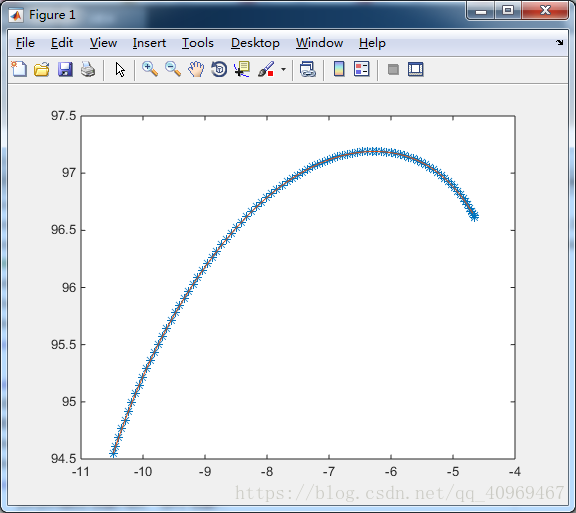Click the x-axis label -7
Viewport: 576px width, 513px height.
[x=329, y=471]
